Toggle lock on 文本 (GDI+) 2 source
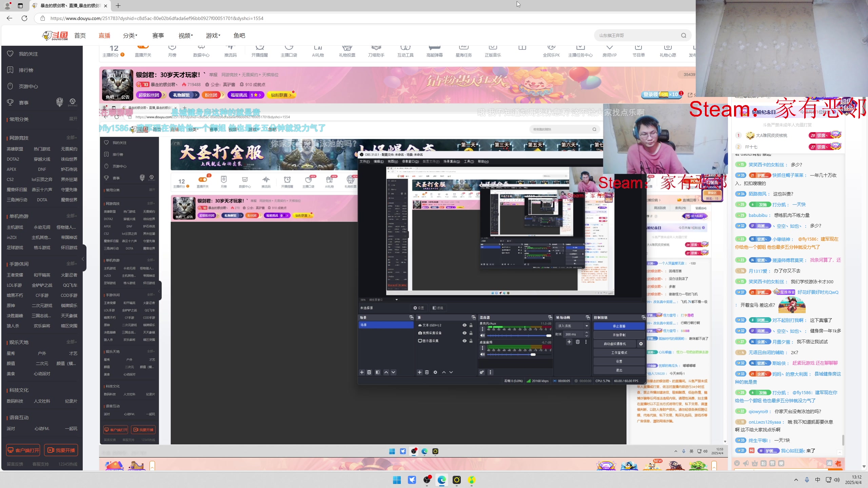 [x=471, y=325]
